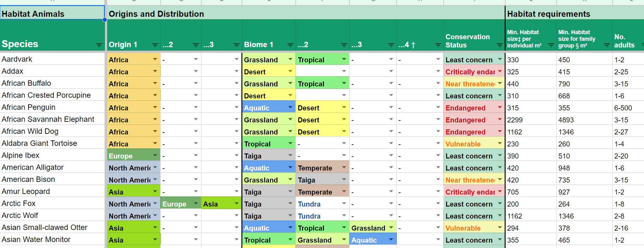The height and width of the screenshot is (248, 644).
Task: Expand Alpine Ibex Europe origin dropdown
Action: 155,155
